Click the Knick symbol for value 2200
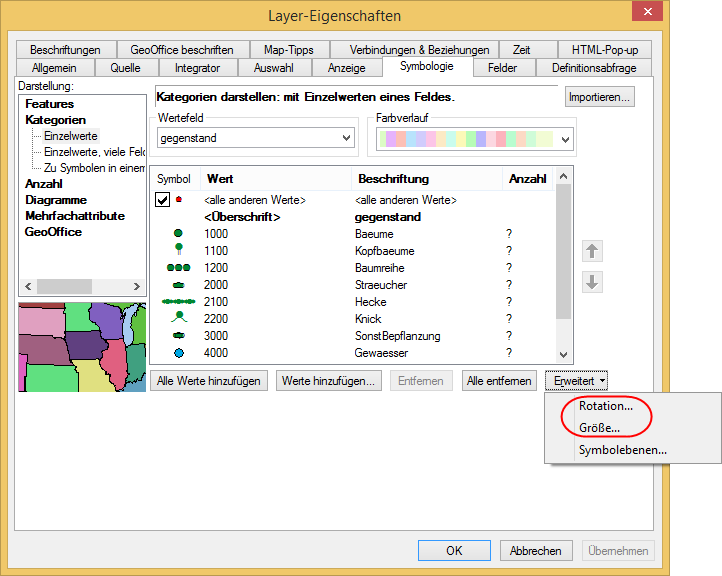Screen dimensions: 722x576 tap(179, 317)
